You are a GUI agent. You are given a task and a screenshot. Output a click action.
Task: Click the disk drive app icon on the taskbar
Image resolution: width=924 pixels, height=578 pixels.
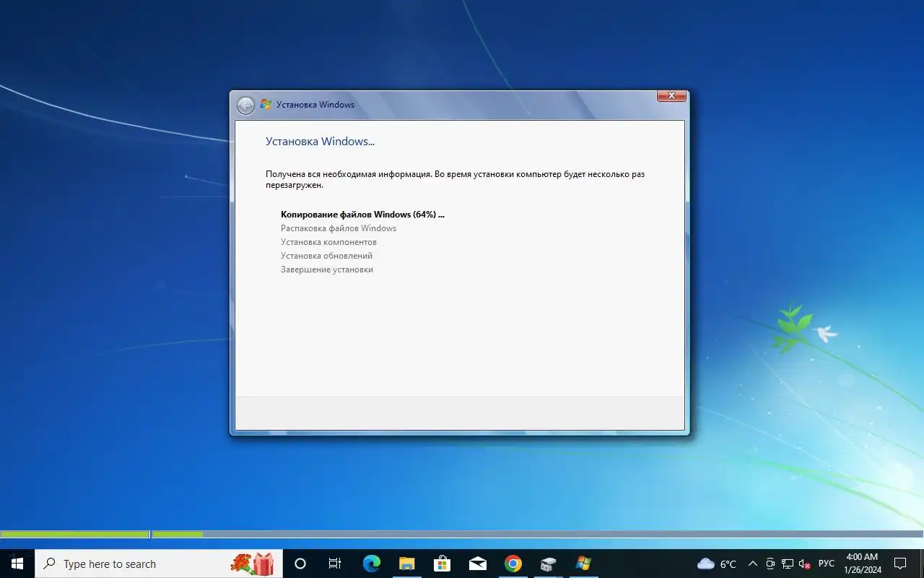coord(548,564)
